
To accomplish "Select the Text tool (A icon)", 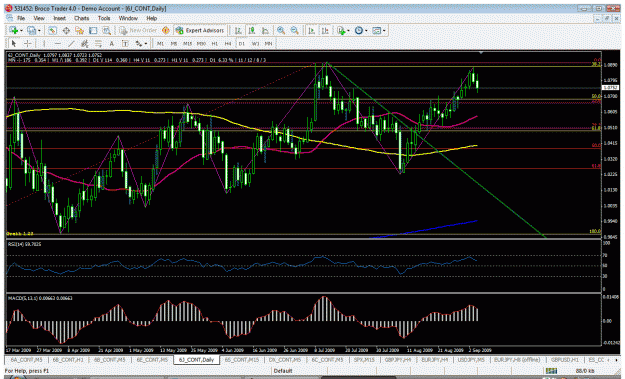I will coord(112,43).
